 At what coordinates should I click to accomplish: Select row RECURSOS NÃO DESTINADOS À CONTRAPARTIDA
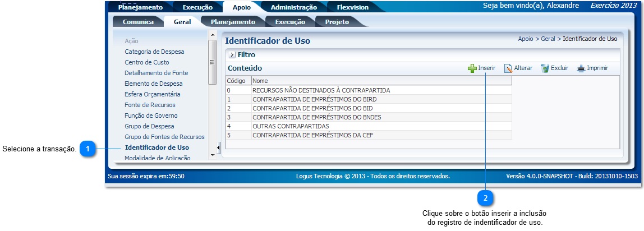pos(369,90)
